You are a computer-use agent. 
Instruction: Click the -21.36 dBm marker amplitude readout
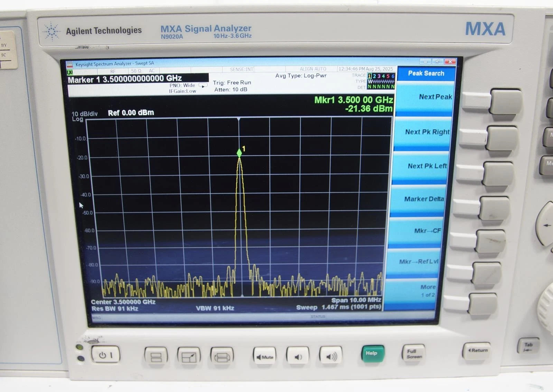(x=369, y=109)
